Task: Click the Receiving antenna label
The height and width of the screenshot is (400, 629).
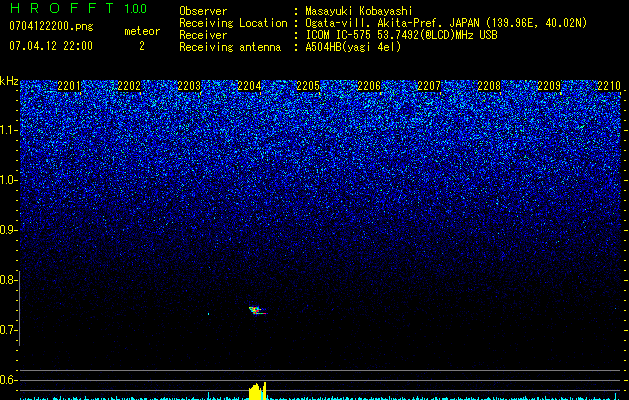Action: pyautogui.click(x=230, y=47)
